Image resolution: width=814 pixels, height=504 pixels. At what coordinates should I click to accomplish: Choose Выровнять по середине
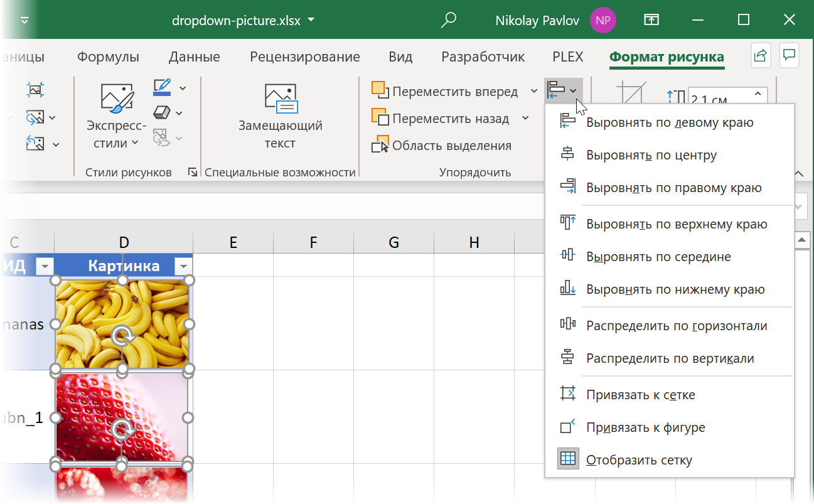[669, 257]
